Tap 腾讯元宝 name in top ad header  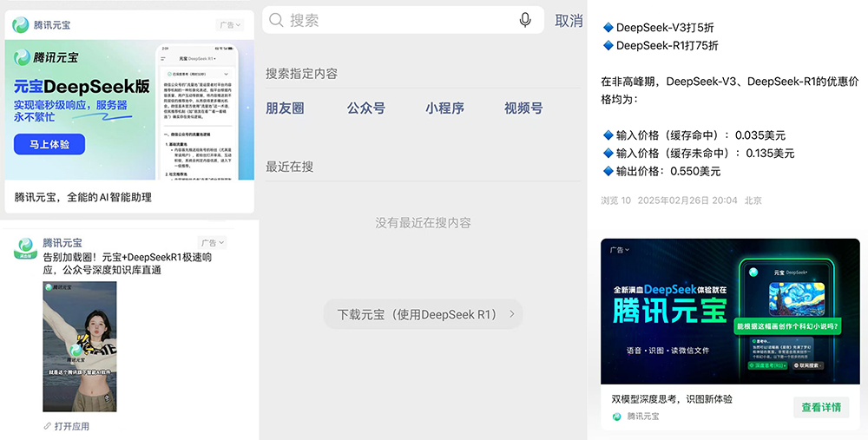click(x=51, y=25)
